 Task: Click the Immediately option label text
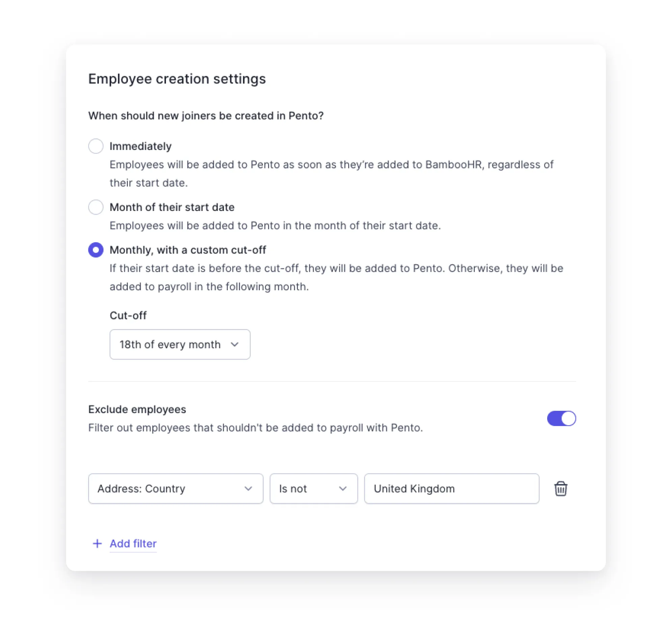[140, 146]
